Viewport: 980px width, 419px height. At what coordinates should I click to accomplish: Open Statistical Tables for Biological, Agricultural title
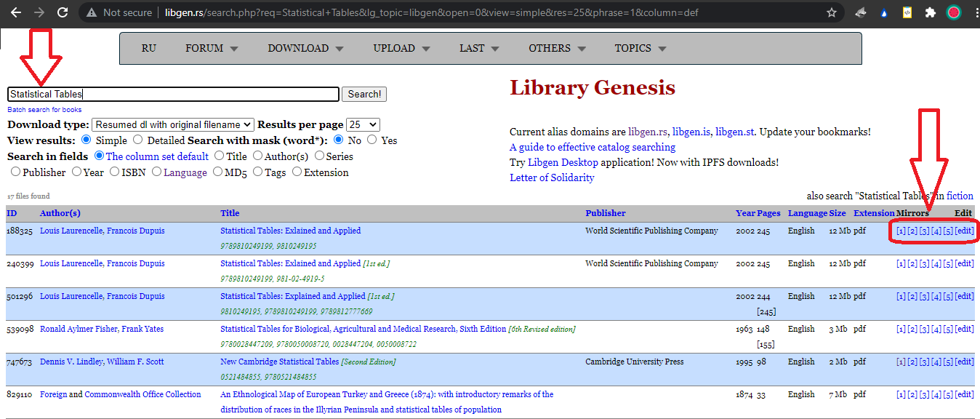coord(363,329)
